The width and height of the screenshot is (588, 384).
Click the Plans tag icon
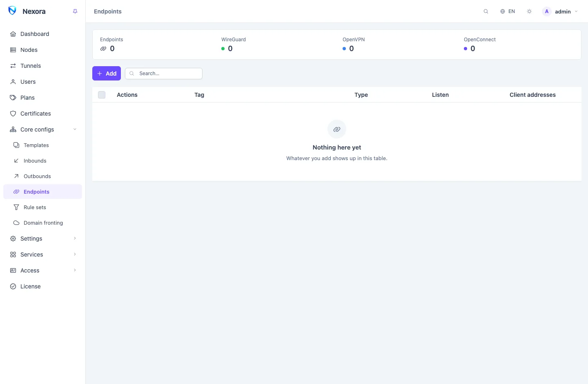(13, 98)
